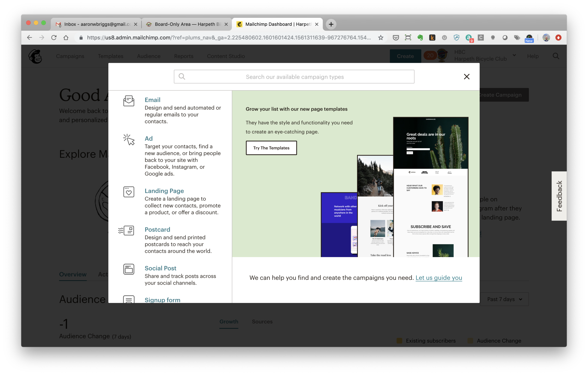
Task: Click the screenshot capture extension icon
Action: (408, 38)
